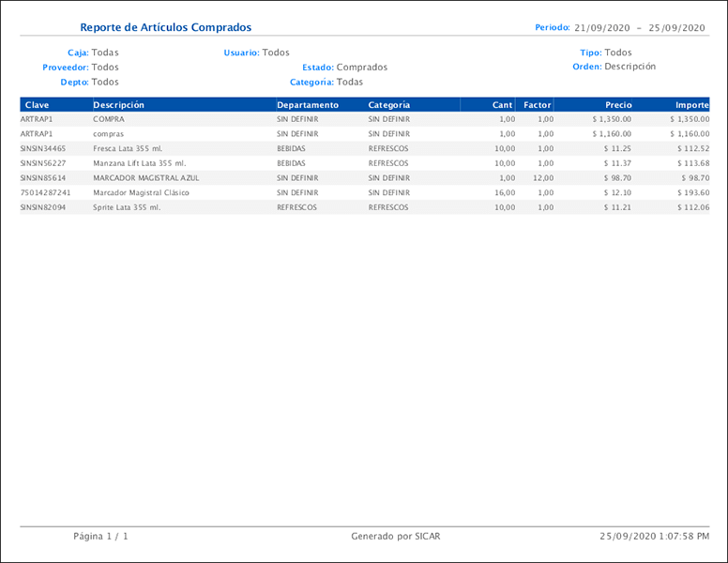
Task: Click the Estado: Comprados filter text
Action: click(x=344, y=68)
